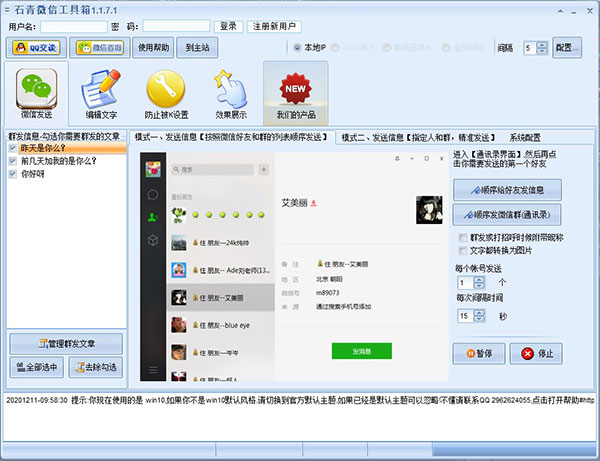Open 我们的产品 NEW badge icon

295,93
